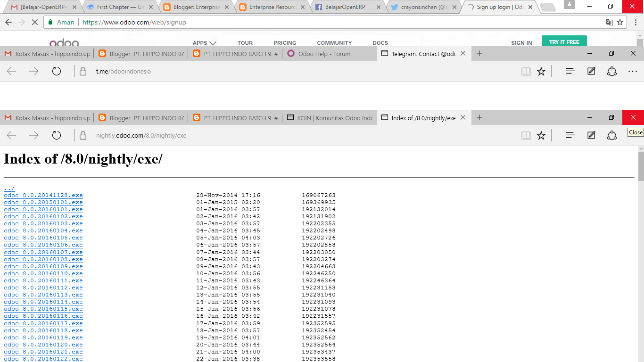Open Hub in the nightly Edge window
Screen dimensions: 644x362
coord(570,135)
